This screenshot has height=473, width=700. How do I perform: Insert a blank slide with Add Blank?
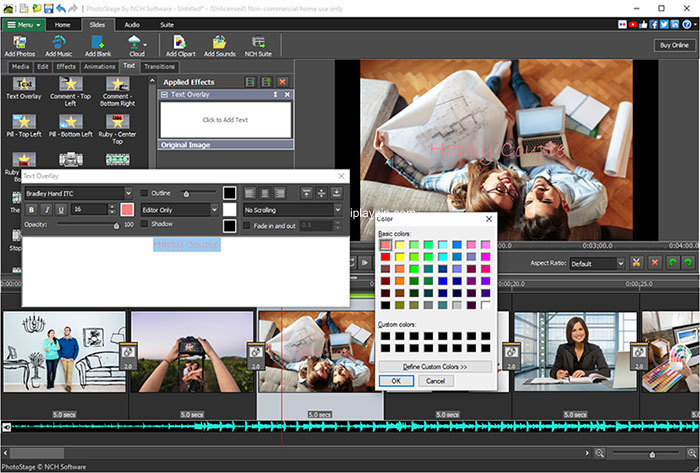[98, 46]
